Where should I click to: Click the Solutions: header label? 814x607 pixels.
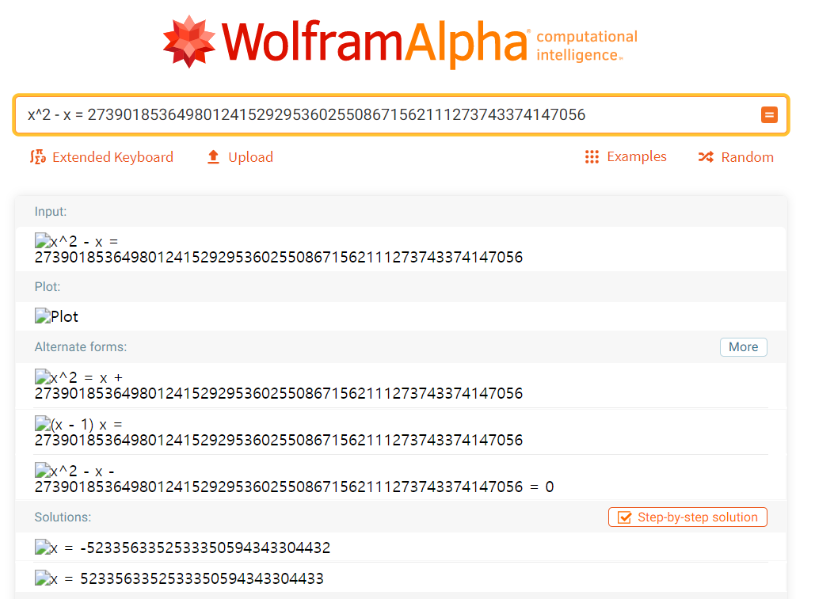63,517
